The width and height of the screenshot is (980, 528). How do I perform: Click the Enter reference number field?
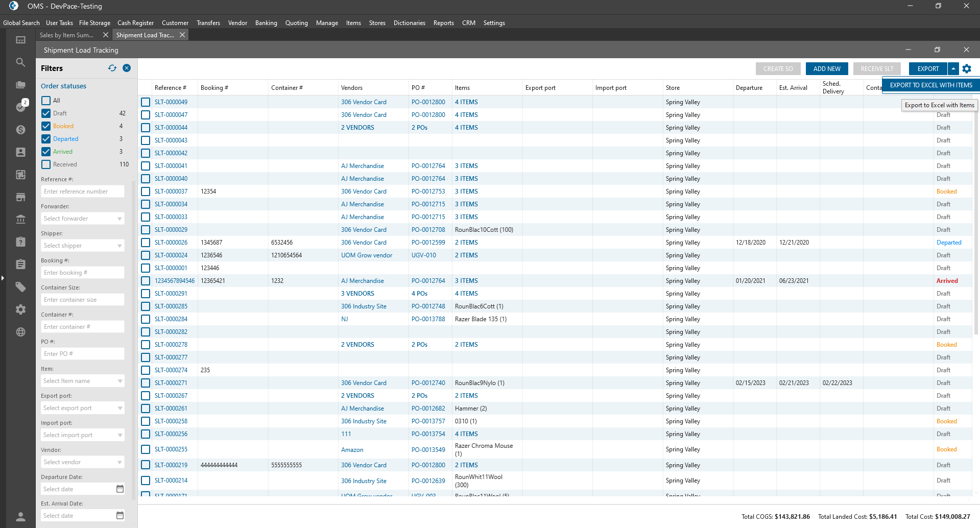82,191
